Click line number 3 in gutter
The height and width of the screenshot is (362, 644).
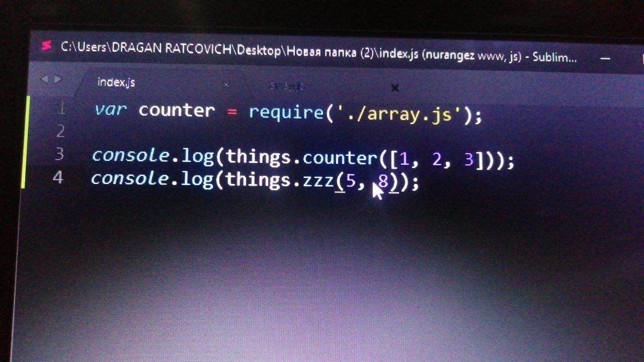[59, 154]
